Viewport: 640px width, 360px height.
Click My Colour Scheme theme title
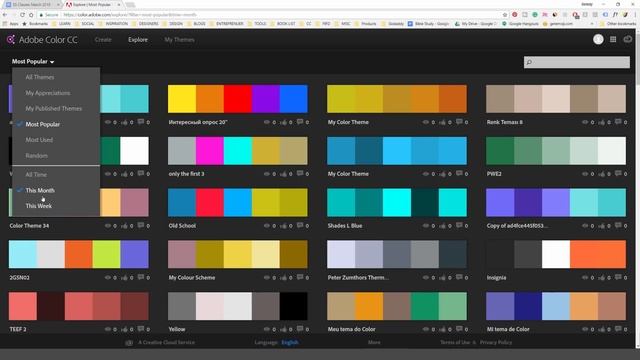192,278
